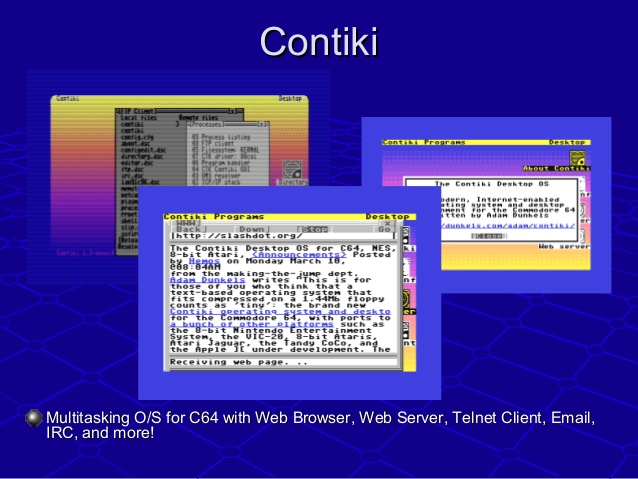Follow the 'a bunch of other platforms' link
The height and width of the screenshot is (479, 638).
point(251,324)
